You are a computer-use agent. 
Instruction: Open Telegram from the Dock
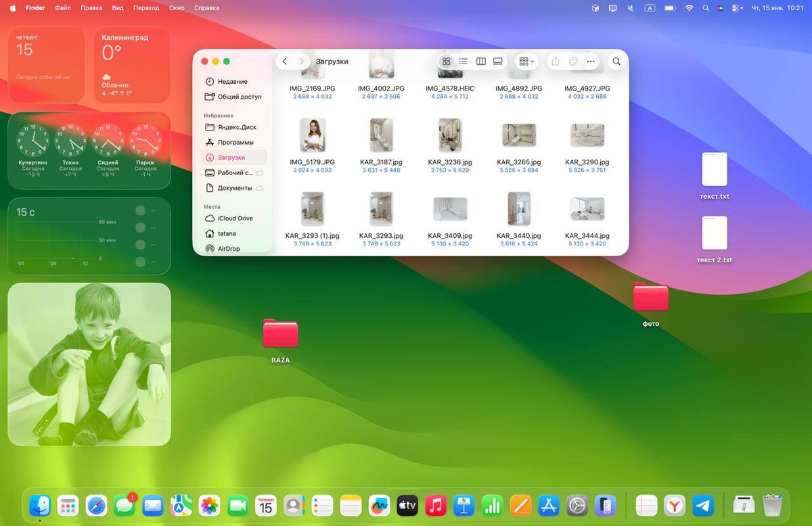(703, 505)
